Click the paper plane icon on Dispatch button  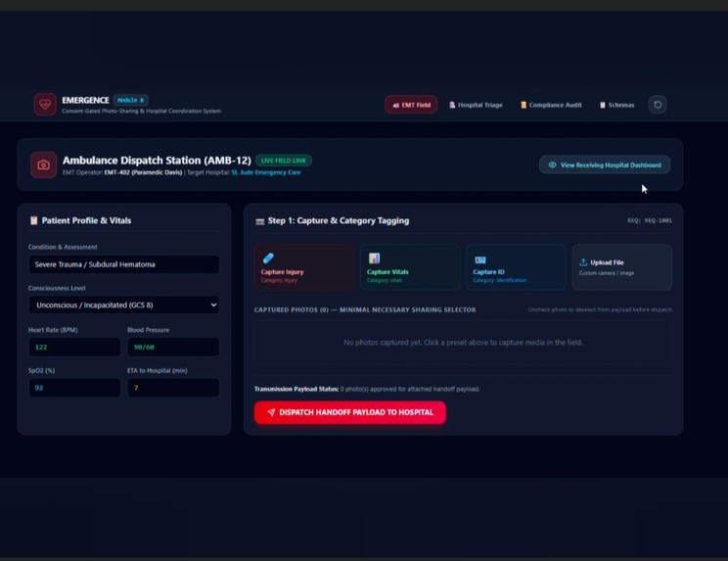tap(271, 412)
